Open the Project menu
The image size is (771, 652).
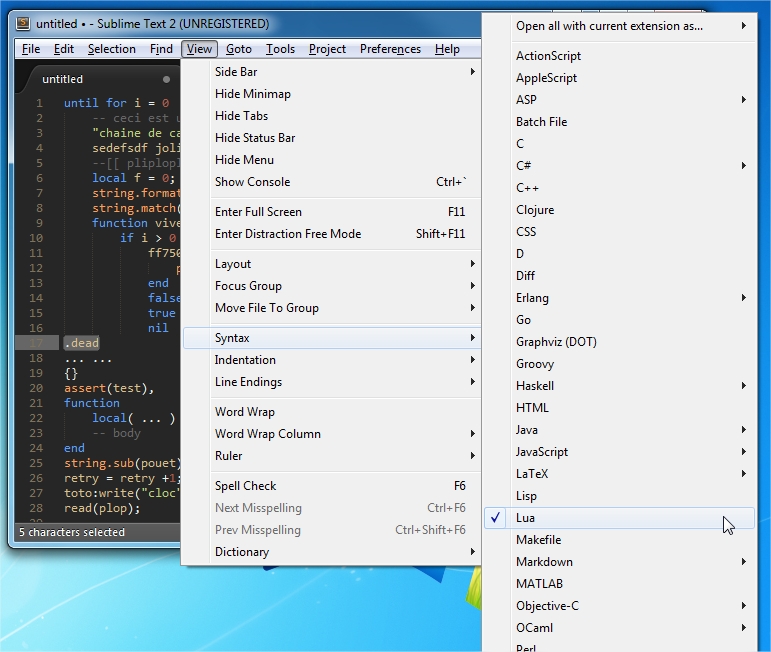coord(327,49)
